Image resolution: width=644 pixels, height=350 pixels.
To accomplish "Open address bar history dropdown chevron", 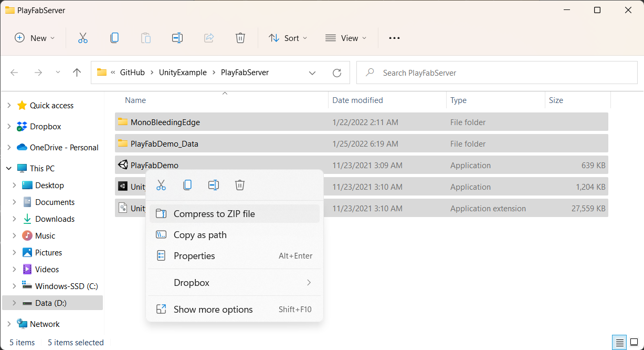I will (x=312, y=73).
